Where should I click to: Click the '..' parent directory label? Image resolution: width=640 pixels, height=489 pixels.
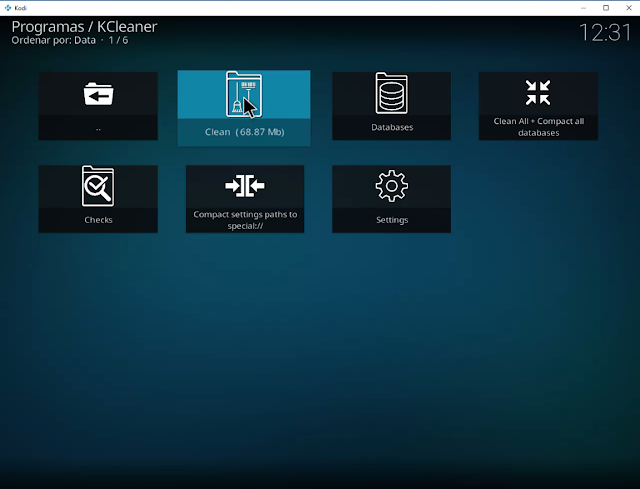pyautogui.click(x=98, y=129)
